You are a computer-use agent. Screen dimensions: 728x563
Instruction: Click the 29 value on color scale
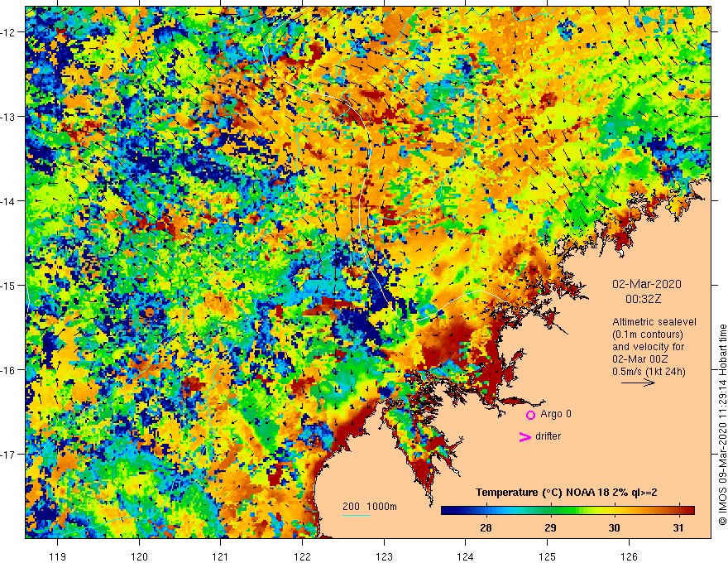550,528
